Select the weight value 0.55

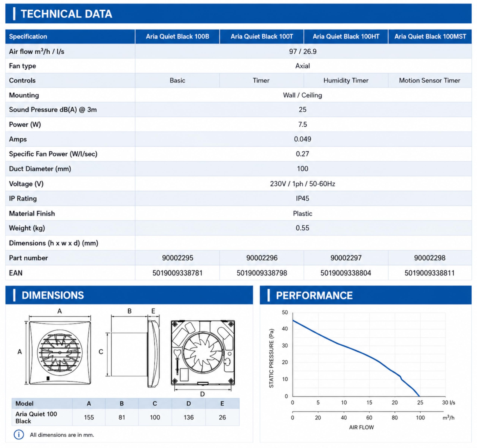click(x=303, y=228)
